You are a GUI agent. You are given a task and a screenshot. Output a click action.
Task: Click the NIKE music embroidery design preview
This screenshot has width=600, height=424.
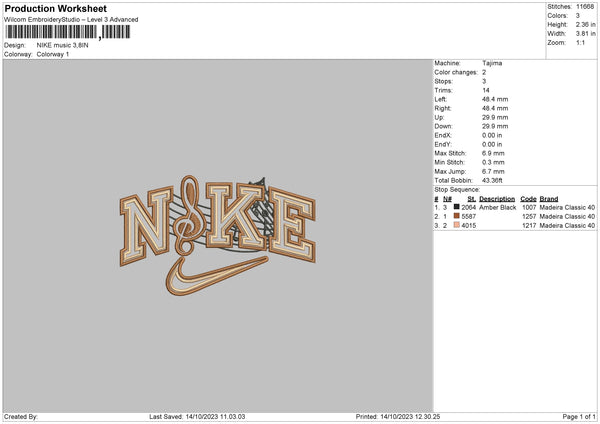pos(218,235)
